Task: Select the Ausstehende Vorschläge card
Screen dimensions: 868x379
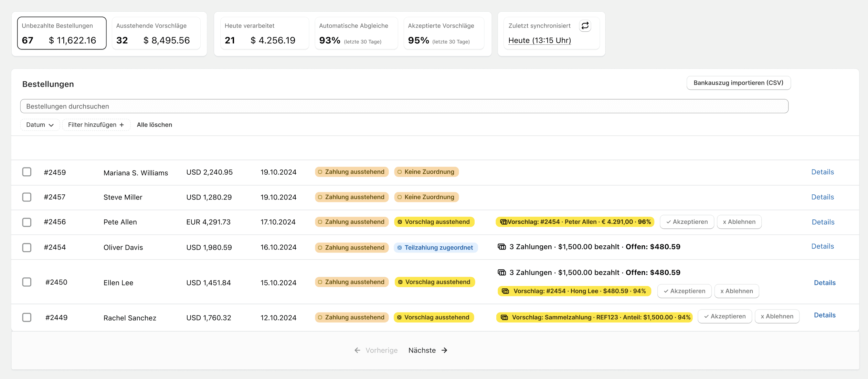Action: tap(156, 33)
